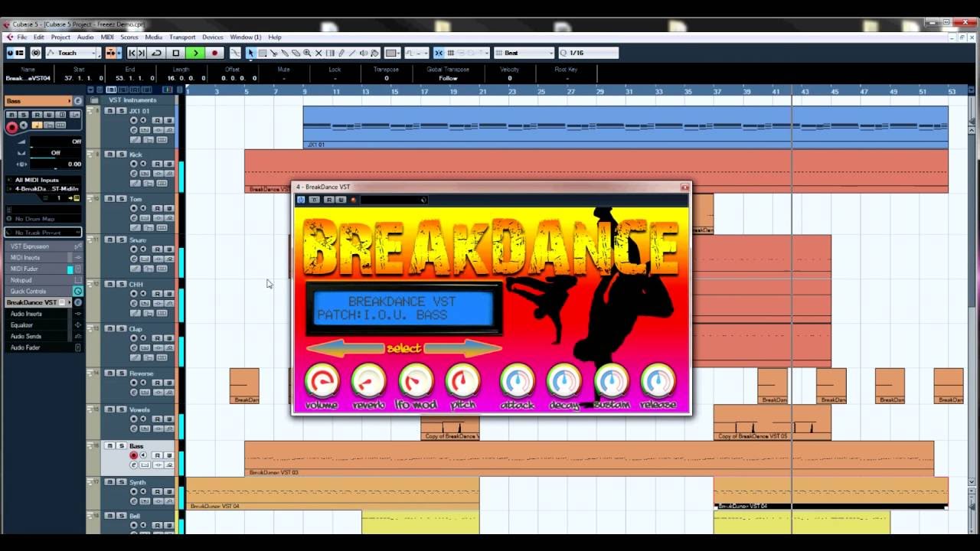Image resolution: width=980 pixels, height=551 pixels.
Task: Toggle the Snap on/off toolbar icon
Action: point(439,53)
